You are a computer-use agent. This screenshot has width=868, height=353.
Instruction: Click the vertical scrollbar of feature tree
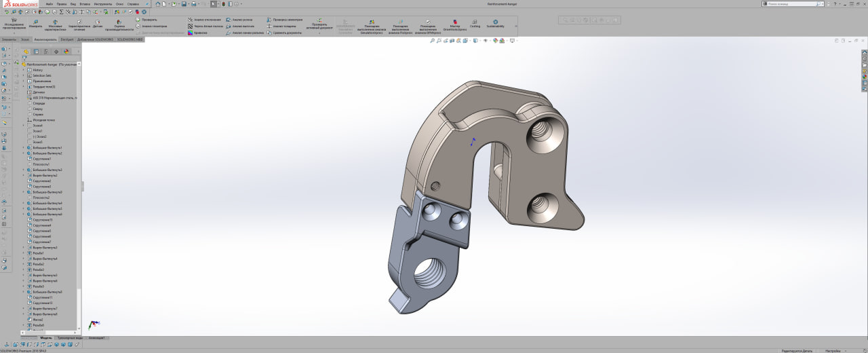[79, 204]
